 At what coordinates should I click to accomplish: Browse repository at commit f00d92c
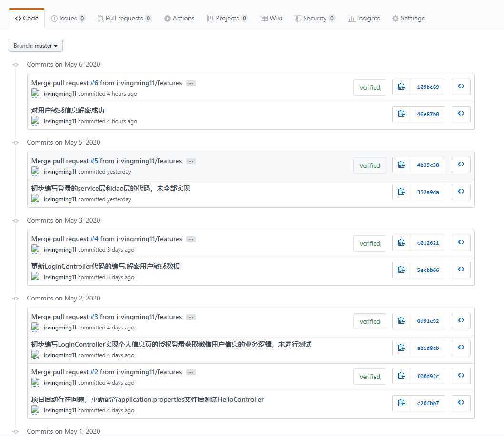click(461, 376)
